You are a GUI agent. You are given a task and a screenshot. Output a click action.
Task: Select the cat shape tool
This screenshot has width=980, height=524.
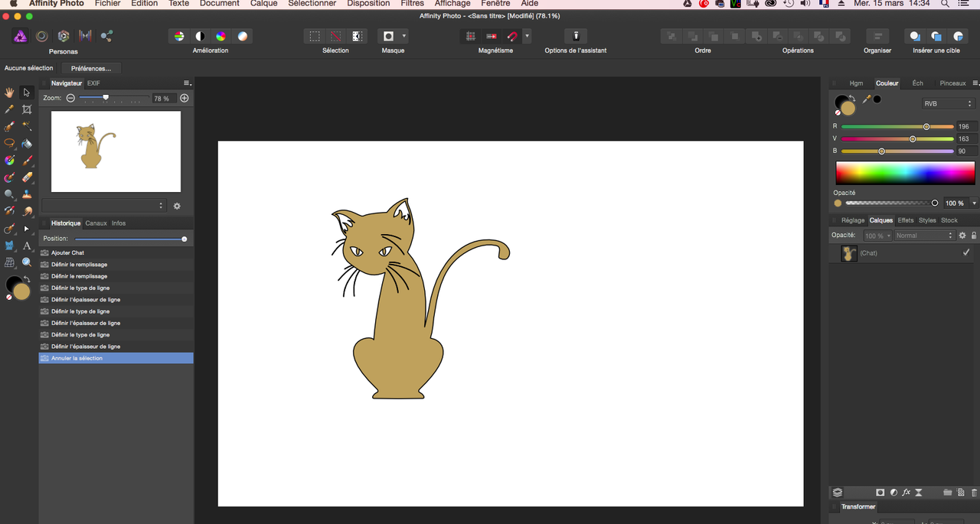9,246
